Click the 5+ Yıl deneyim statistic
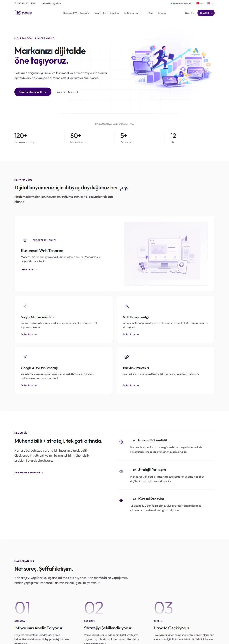The height and width of the screenshot is (644, 229). pyautogui.click(x=127, y=138)
